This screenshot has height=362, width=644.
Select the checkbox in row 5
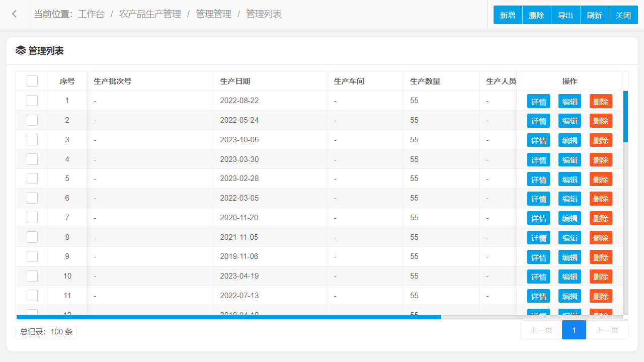pyautogui.click(x=32, y=178)
